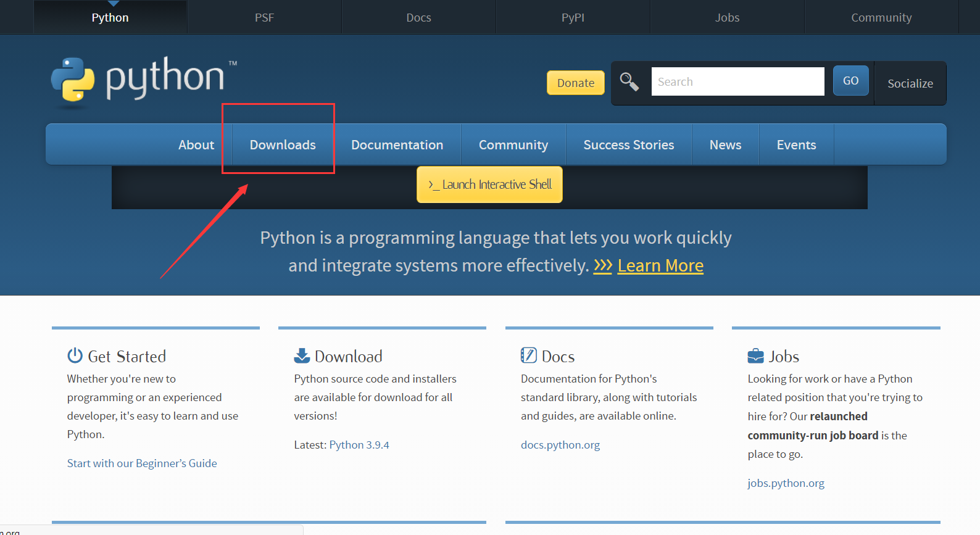980x535 pixels.
Task: Open the Documentation navigation menu
Action: 397,144
